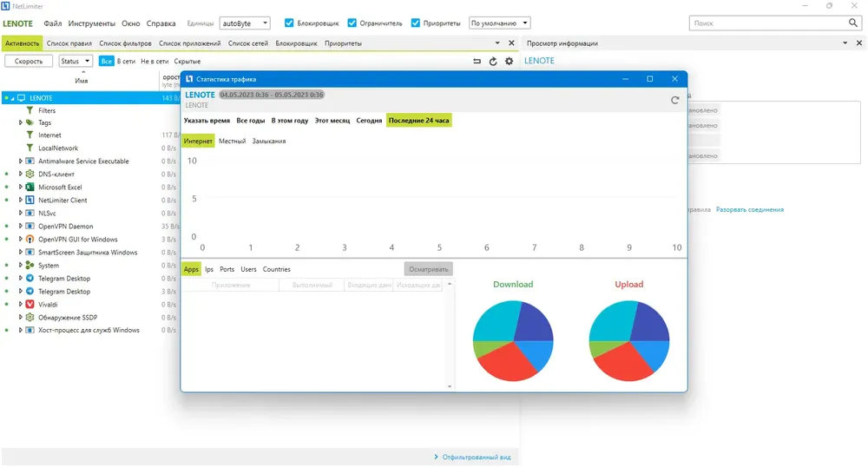Click the refresh icon in Activity toolbar
The height and width of the screenshot is (467, 868).
click(x=493, y=62)
